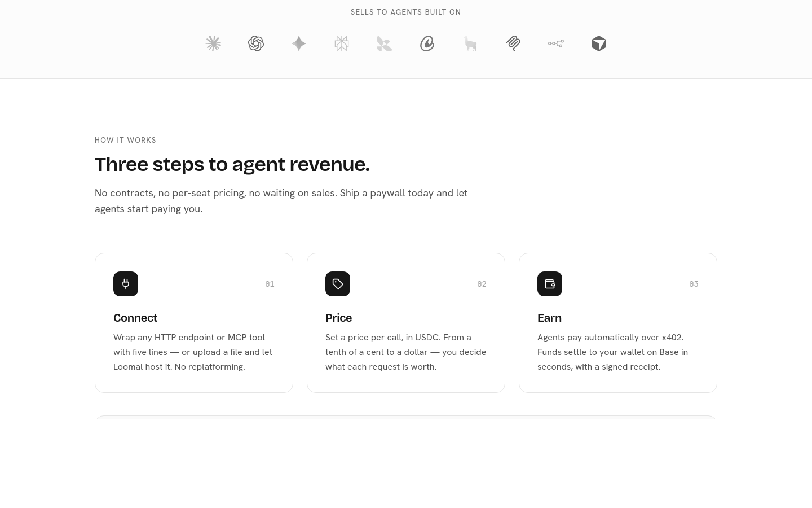The height and width of the screenshot is (508, 812).
Task: Click the 'Three steps to agent revenue.' heading
Action: click(x=232, y=164)
